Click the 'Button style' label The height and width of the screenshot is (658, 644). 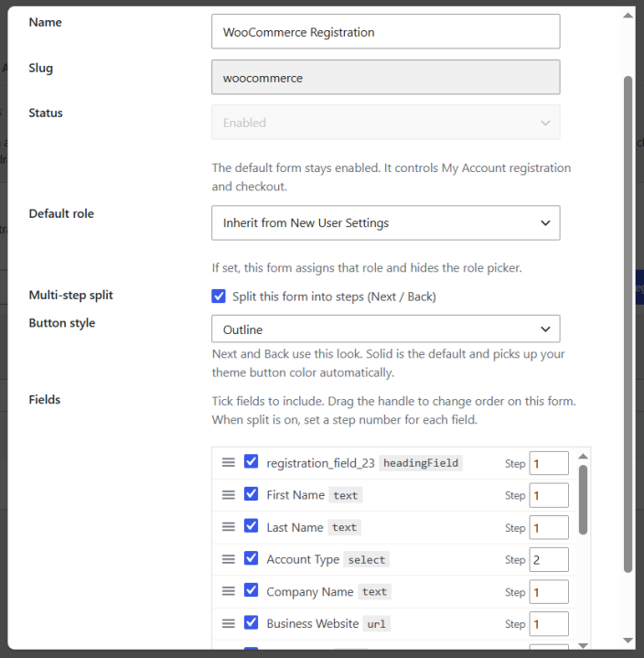62,323
